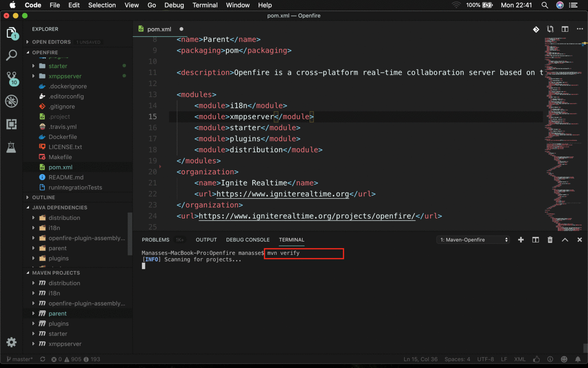Open the Maven-Openfire terminal dropdown
Image resolution: width=588 pixels, height=368 pixels.
(474, 240)
